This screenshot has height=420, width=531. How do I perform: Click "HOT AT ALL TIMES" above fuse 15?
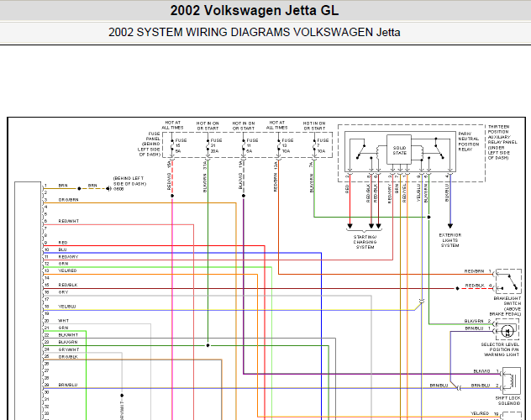173,125
